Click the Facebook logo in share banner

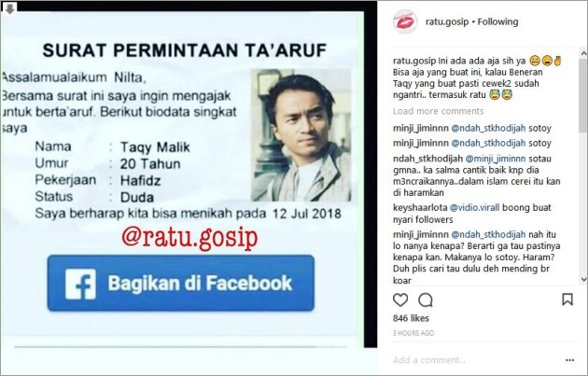80,284
